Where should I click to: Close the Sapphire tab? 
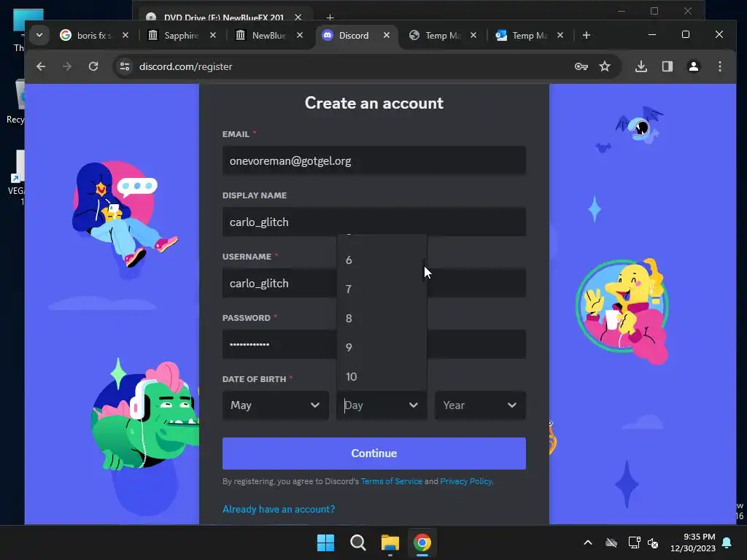[213, 35]
